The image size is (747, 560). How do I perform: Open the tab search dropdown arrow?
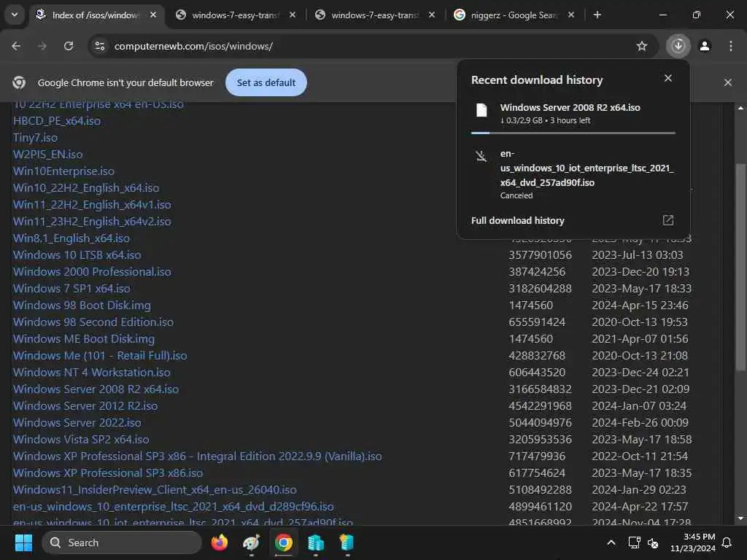click(x=15, y=15)
